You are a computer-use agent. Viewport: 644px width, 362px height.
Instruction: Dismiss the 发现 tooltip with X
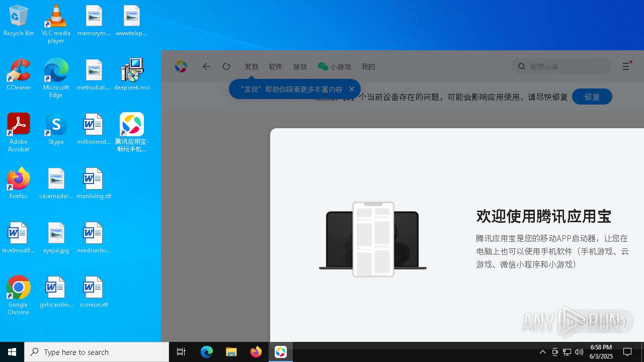click(x=352, y=89)
